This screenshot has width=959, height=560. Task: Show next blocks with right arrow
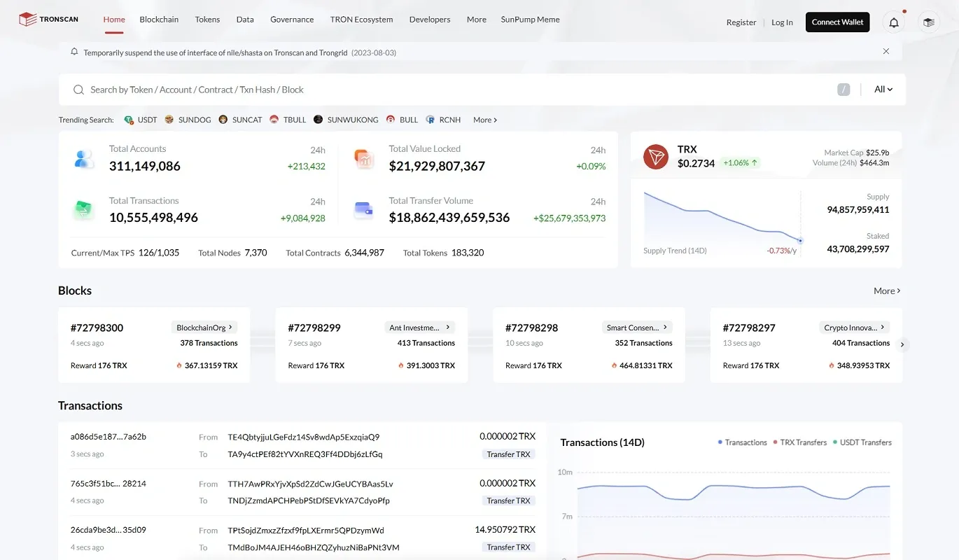pos(903,344)
